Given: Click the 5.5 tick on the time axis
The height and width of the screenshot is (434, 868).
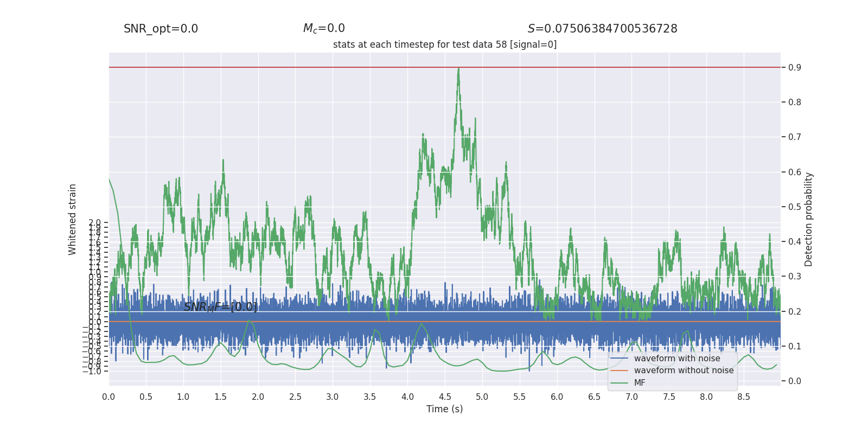Looking at the screenshot, I should pos(520,397).
